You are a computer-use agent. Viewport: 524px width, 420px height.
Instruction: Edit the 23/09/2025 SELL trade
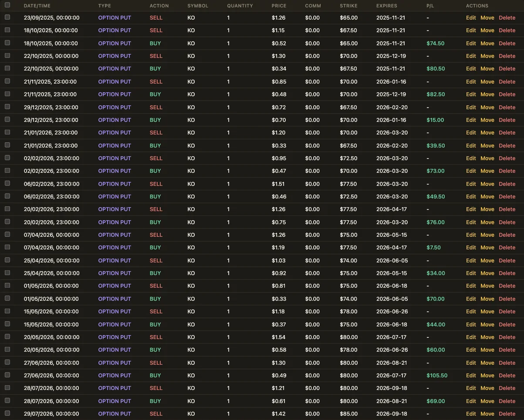pyautogui.click(x=471, y=18)
